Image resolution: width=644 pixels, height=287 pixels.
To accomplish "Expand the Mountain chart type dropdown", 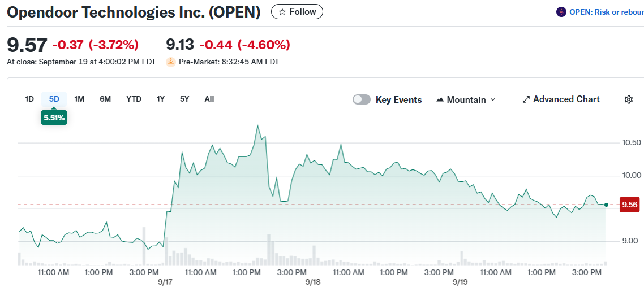I will point(466,99).
